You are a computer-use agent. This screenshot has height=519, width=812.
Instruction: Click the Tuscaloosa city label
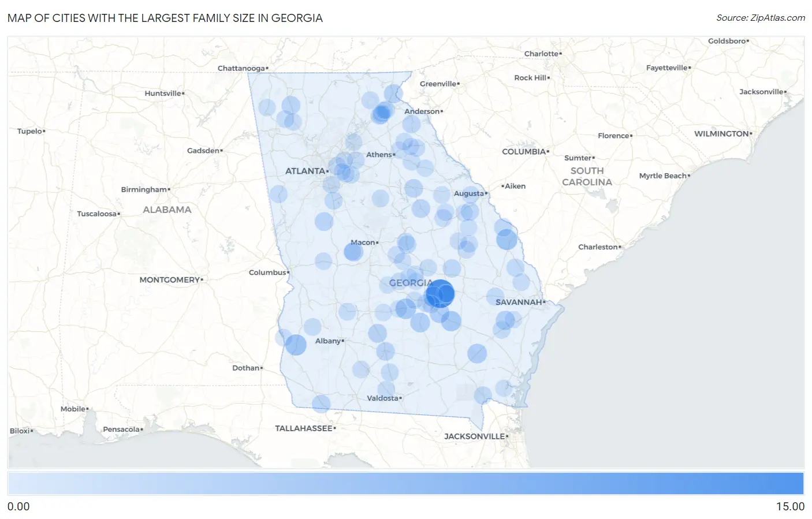pyautogui.click(x=97, y=214)
